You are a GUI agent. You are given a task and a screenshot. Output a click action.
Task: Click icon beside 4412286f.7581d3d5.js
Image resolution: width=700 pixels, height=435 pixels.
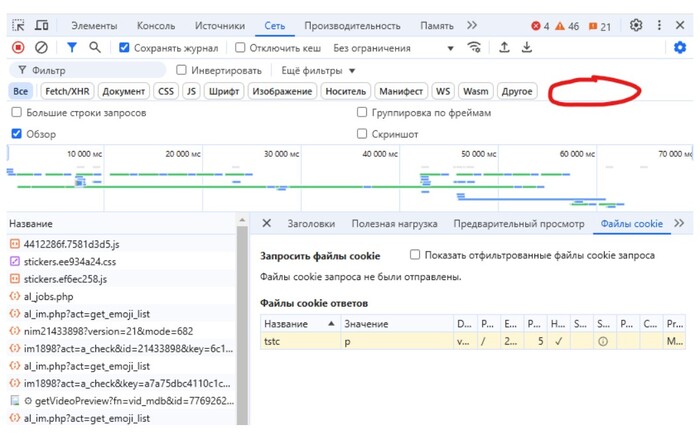pyautogui.click(x=15, y=244)
